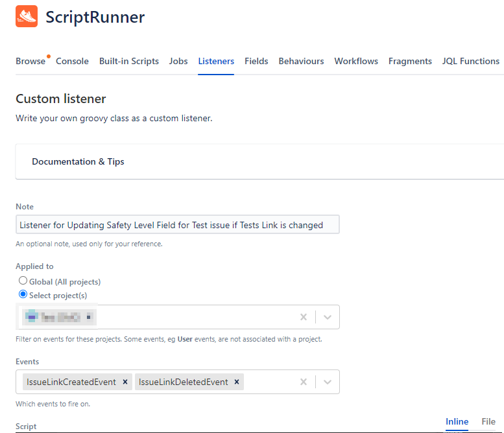Select Global (All projects) radio option
The height and width of the screenshot is (433, 504).
coord(23,281)
